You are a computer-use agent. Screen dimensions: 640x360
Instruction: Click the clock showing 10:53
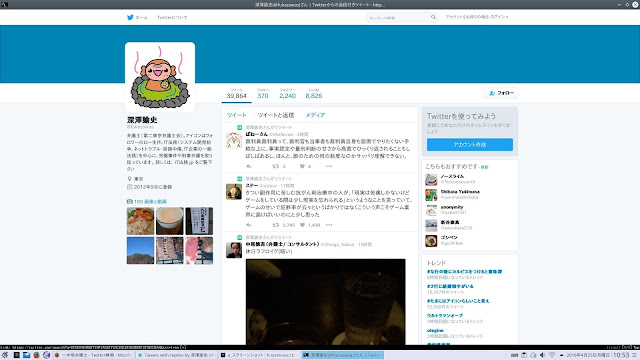click(621, 355)
